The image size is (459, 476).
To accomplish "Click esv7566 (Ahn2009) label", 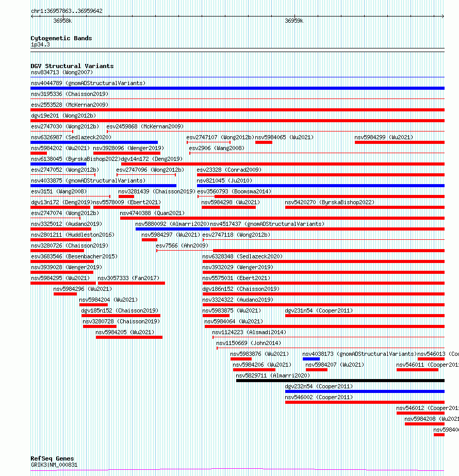I will pyautogui.click(x=182, y=245).
